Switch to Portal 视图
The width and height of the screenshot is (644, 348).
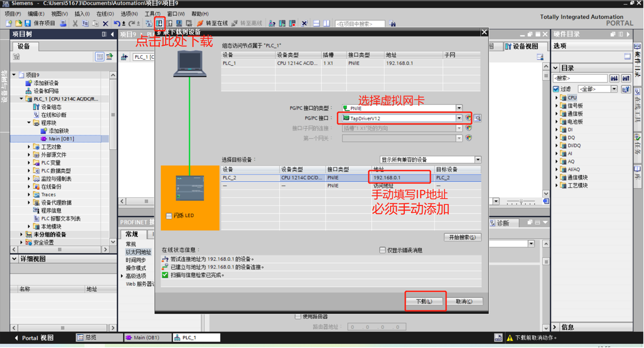tap(34, 338)
